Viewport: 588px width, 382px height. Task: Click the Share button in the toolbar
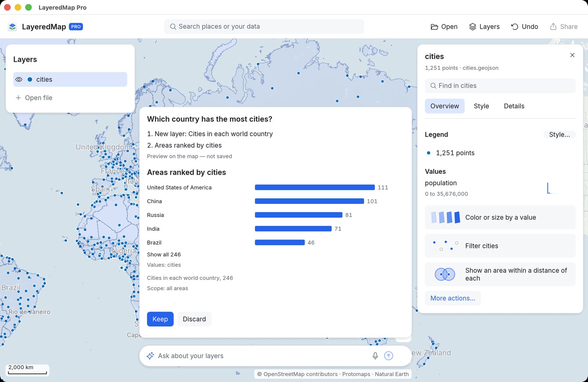564,26
